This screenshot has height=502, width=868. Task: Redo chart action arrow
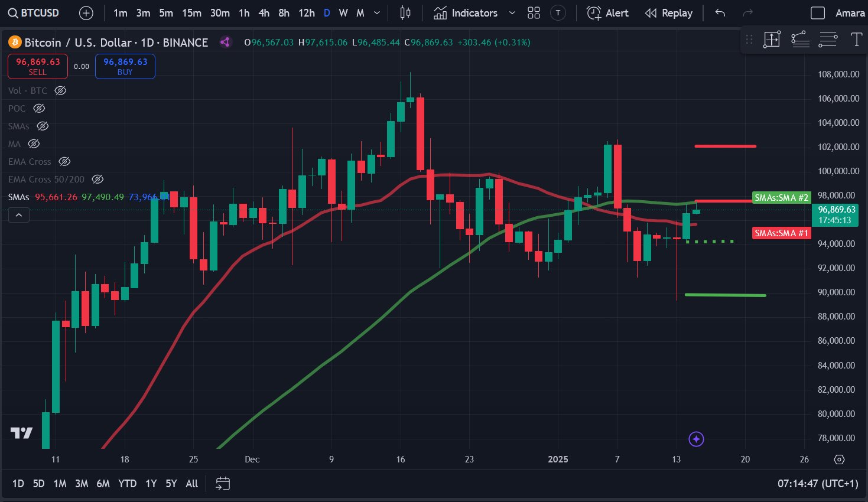748,13
